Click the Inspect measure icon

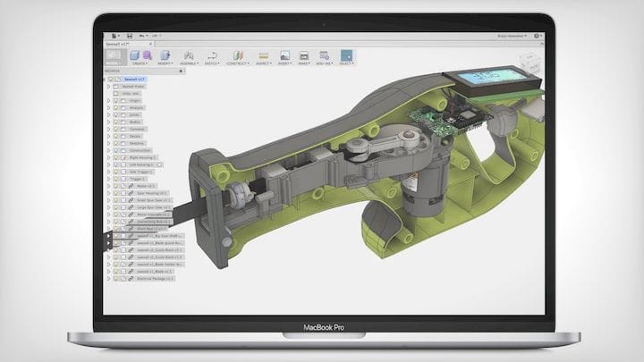(263, 55)
